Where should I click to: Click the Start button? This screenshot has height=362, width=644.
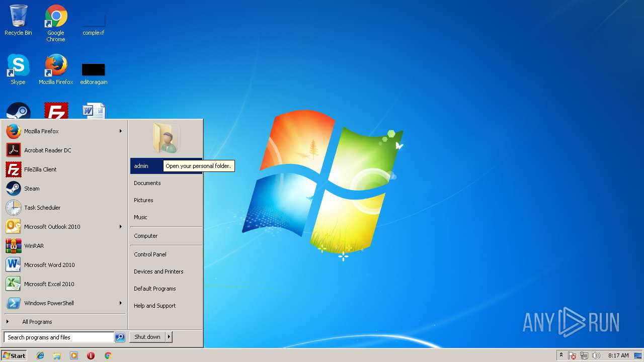click(x=14, y=355)
